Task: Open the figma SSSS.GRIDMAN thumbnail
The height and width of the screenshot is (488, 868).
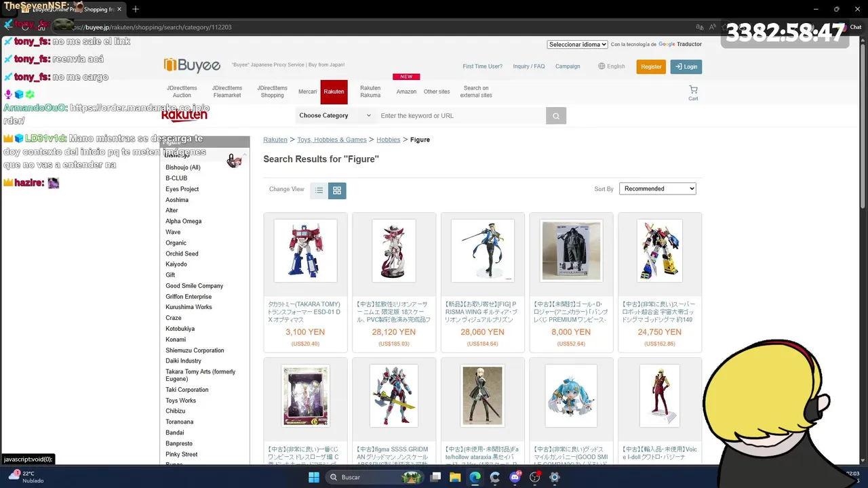Action: click(x=394, y=396)
